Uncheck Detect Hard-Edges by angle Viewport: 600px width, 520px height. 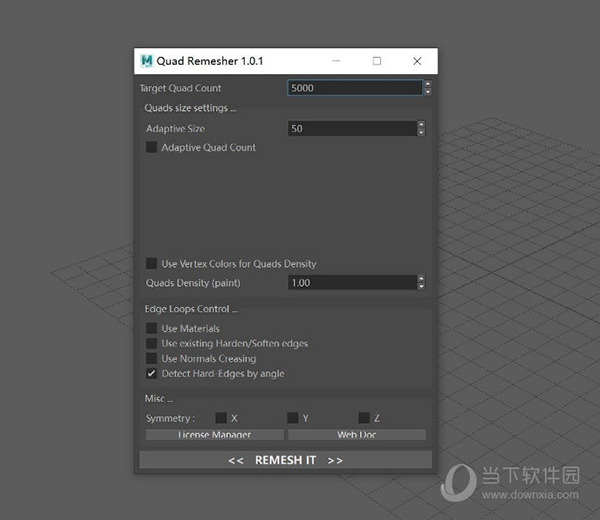(152, 373)
